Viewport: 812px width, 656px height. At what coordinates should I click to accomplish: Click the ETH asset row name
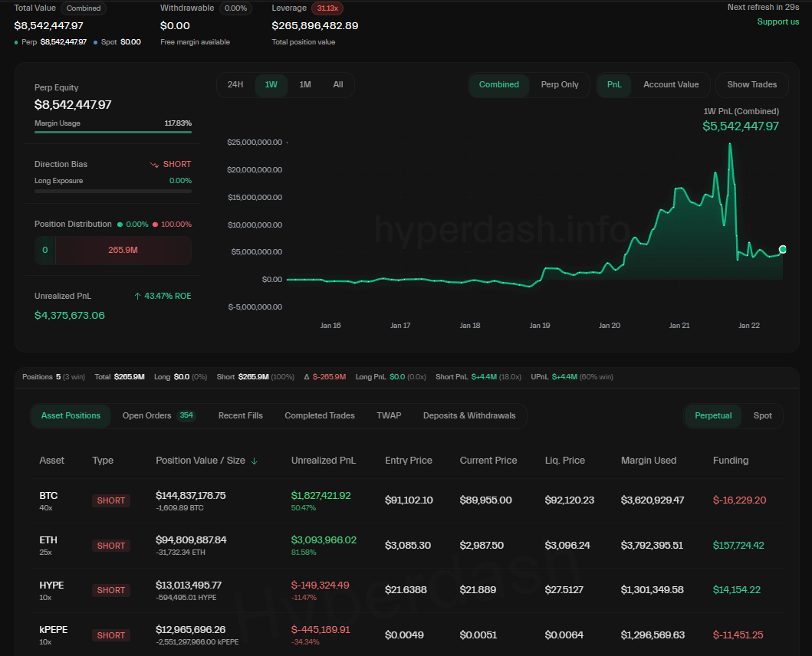[48, 540]
